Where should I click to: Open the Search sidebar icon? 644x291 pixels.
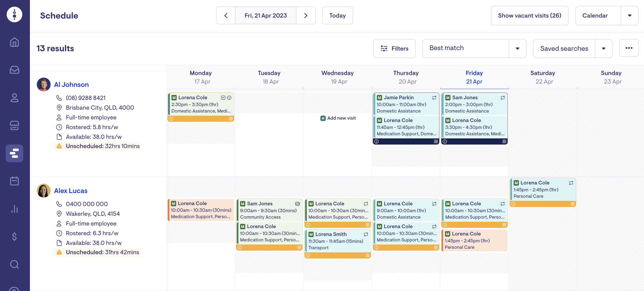click(x=14, y=264)
